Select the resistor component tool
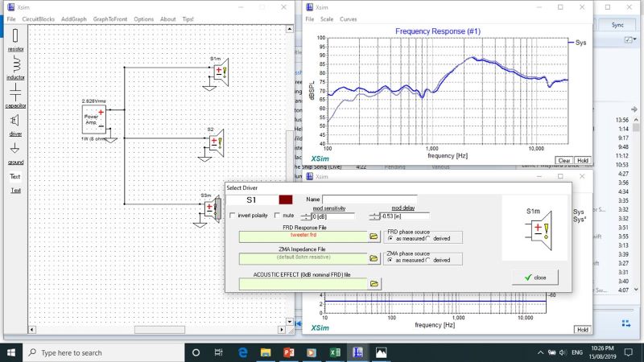This screenshot has height=362, width=644. click(15, 39)
